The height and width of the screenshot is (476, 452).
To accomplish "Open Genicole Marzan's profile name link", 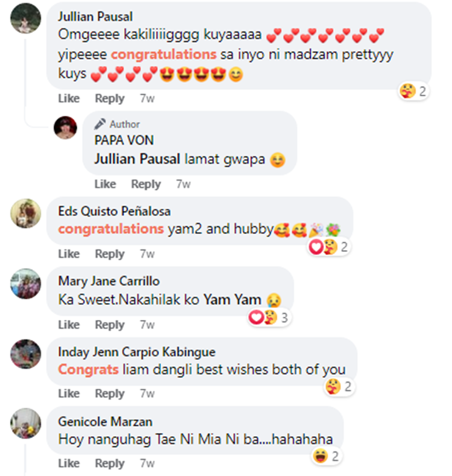I will 105,422.
